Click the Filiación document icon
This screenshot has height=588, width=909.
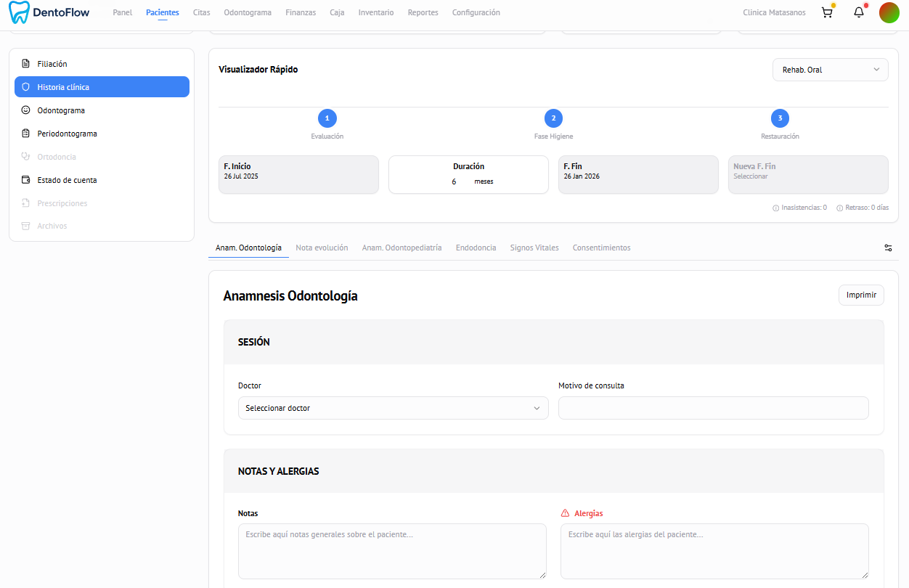tap(26, 64)
